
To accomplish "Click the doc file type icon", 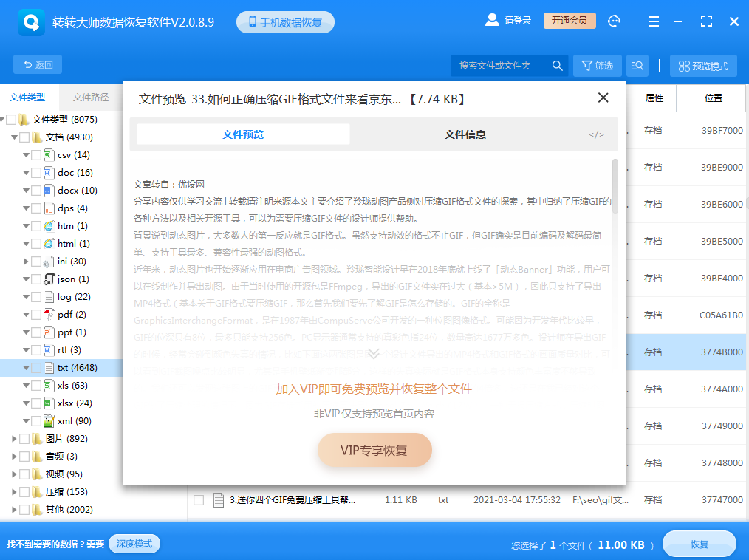I will point(49,172).
